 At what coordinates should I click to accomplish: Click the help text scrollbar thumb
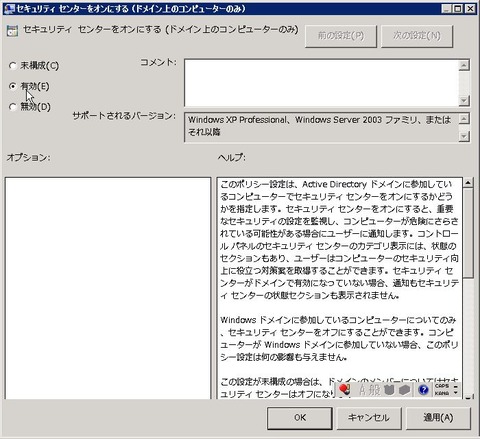tap(468, 233)
